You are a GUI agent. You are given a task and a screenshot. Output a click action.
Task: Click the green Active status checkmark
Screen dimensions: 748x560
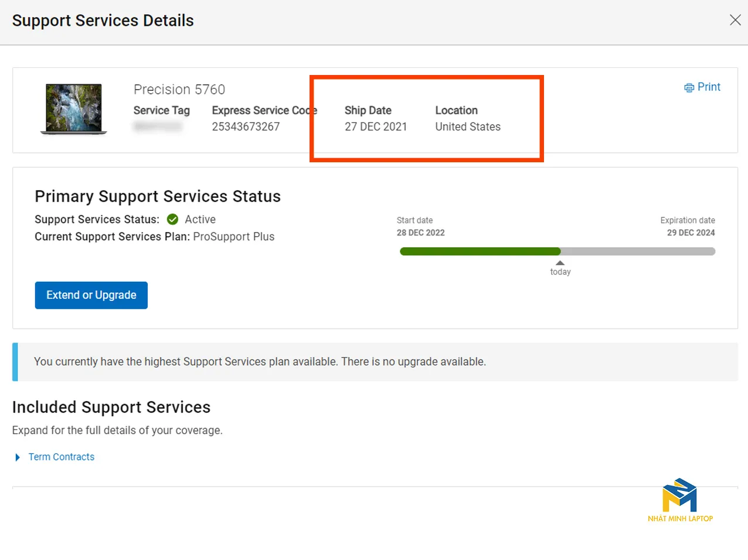pyautogui.click(x=172, y=220)
